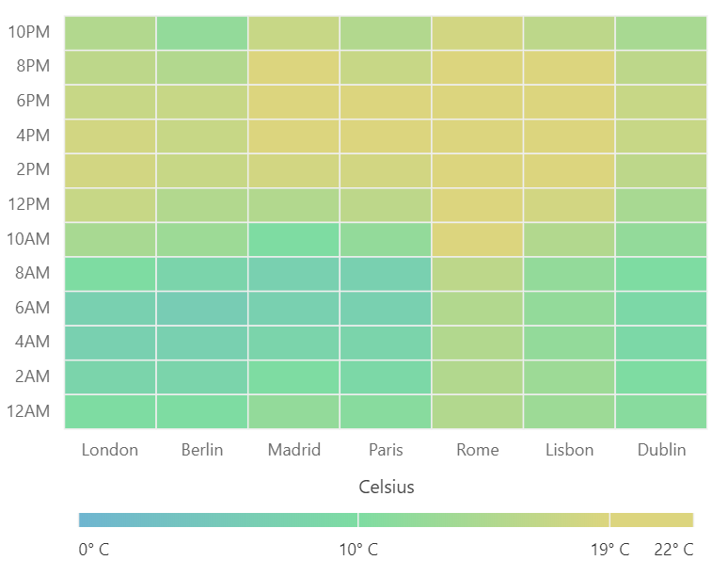This screenshot has height=576, width=728.
Task: Click the London 10PM heatmap cell
Action: (x=110, y=33)
